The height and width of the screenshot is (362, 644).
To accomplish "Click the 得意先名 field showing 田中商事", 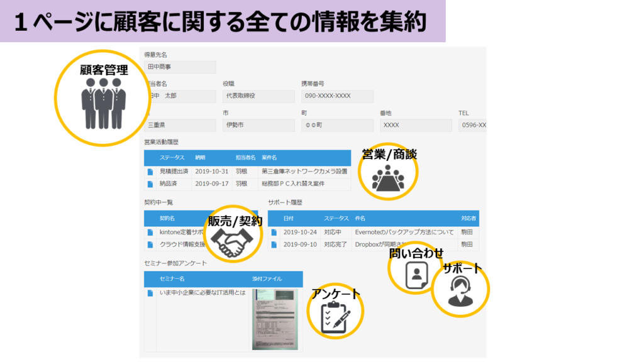I will pos(180,67).
